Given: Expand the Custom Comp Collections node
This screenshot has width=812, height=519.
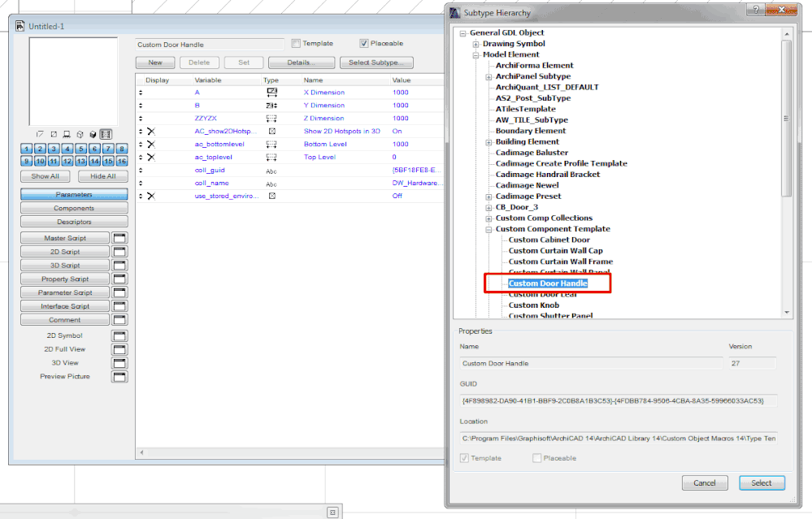Looking at the screenshot, I should click(x=489, y=218).
